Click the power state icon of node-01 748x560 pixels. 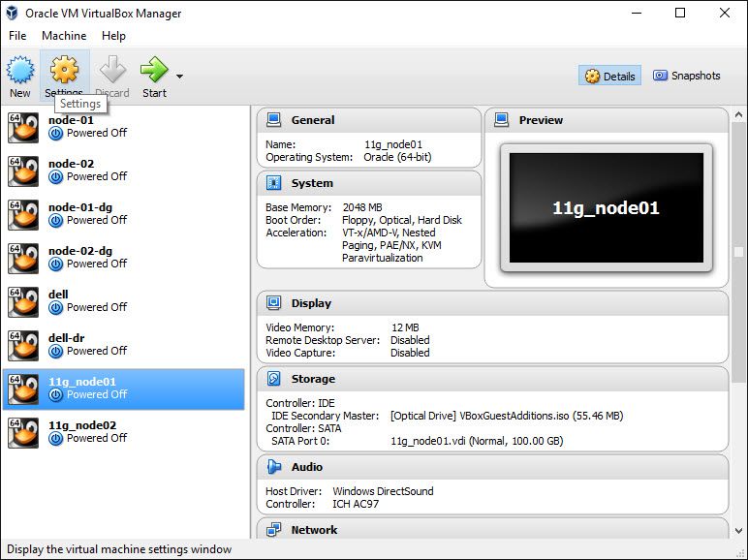click(56, 134)
